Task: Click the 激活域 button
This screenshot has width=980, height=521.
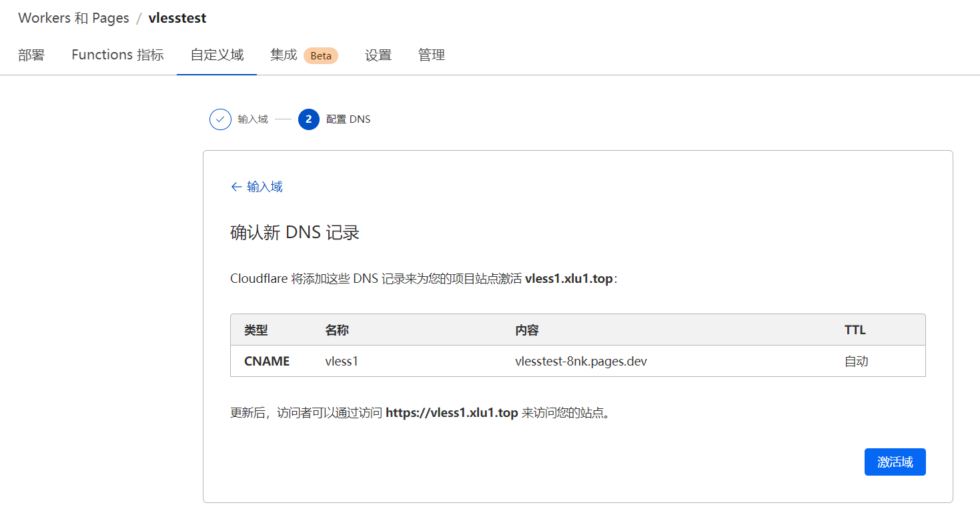Action: tap(895, 462)
